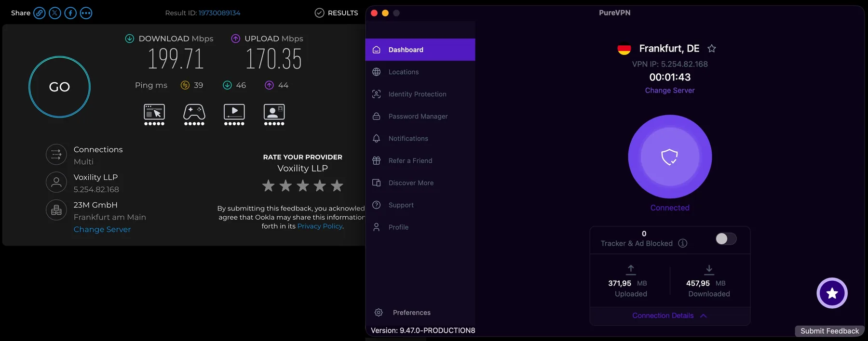Disconnect using the purple shield button

(670, 157)
